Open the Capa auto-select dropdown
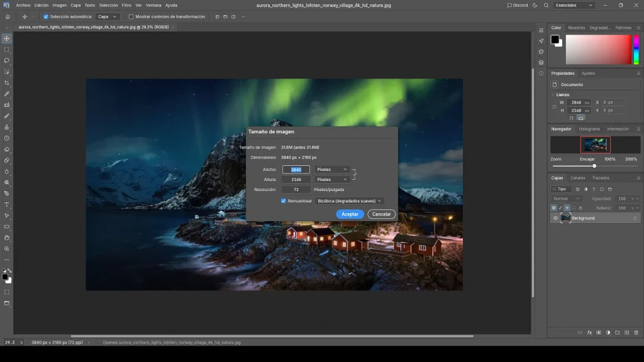This screenshot has width=644, height=362. click(107, 17)
